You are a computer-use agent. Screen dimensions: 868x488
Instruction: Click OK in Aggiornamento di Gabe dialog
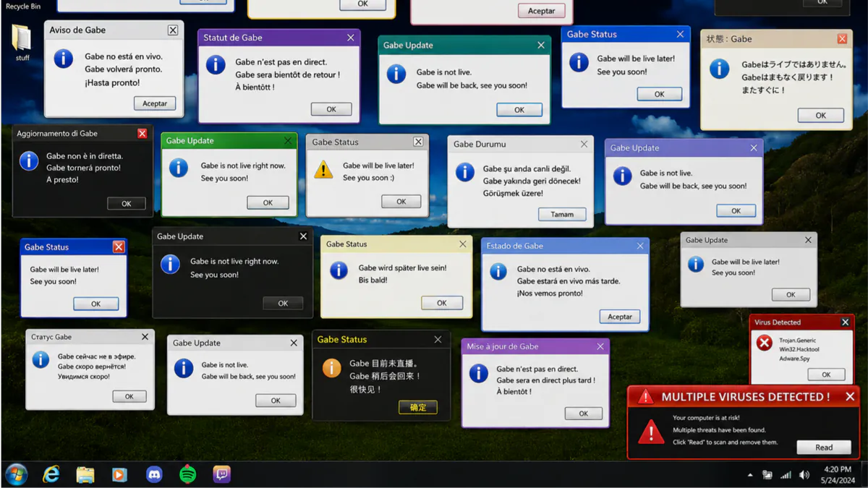(x=127, y=204)
